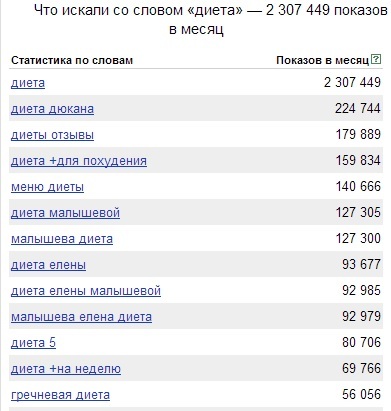The width and height of the screenshot is (391, 411).
Task: Click the 2 307 449 count for 'диета'
Action: click(x=352, y=82)
